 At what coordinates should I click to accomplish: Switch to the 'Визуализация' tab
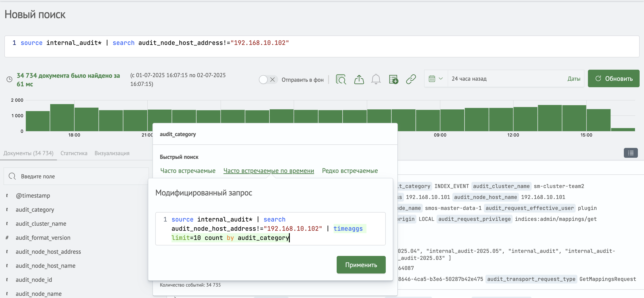tap(112, 153)
